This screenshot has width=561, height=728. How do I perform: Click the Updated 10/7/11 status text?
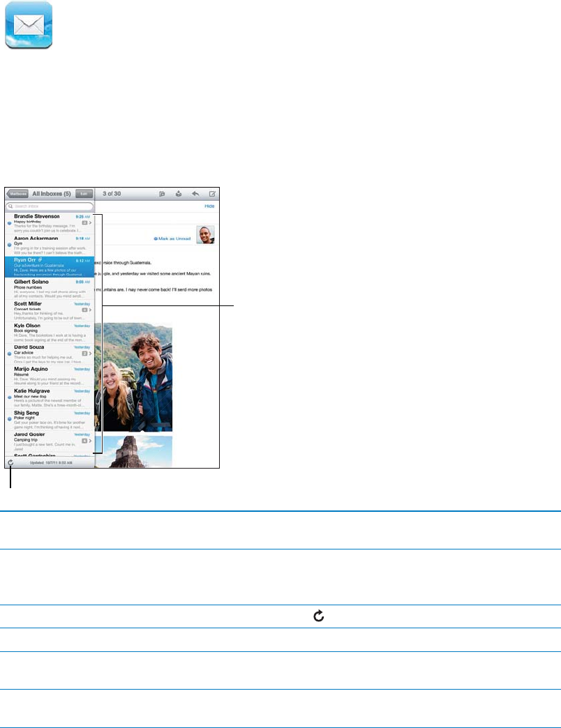51,463
